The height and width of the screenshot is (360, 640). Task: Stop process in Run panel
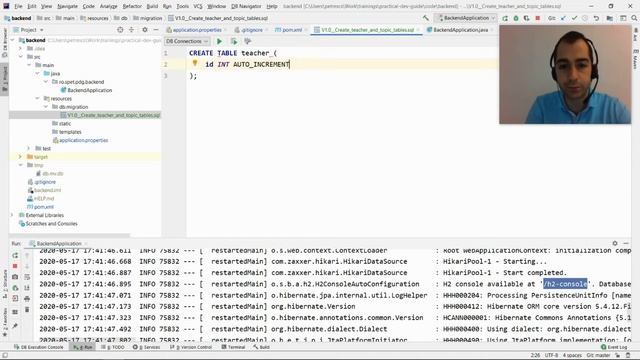[15, 266]
